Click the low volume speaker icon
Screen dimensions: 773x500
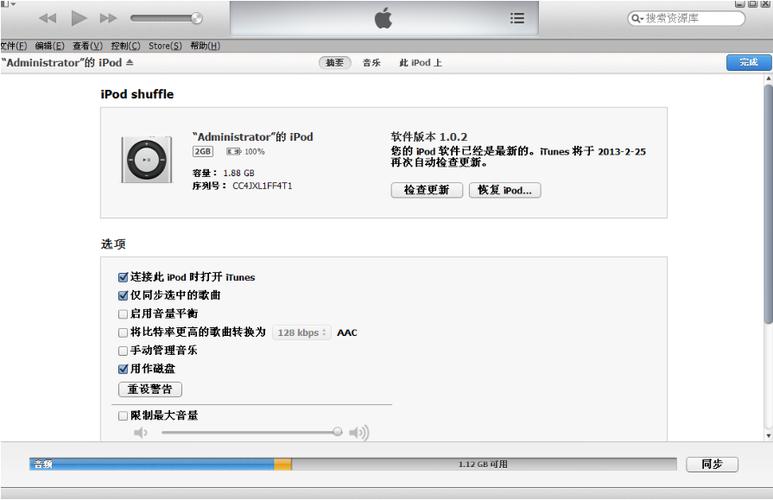point(141,432)
